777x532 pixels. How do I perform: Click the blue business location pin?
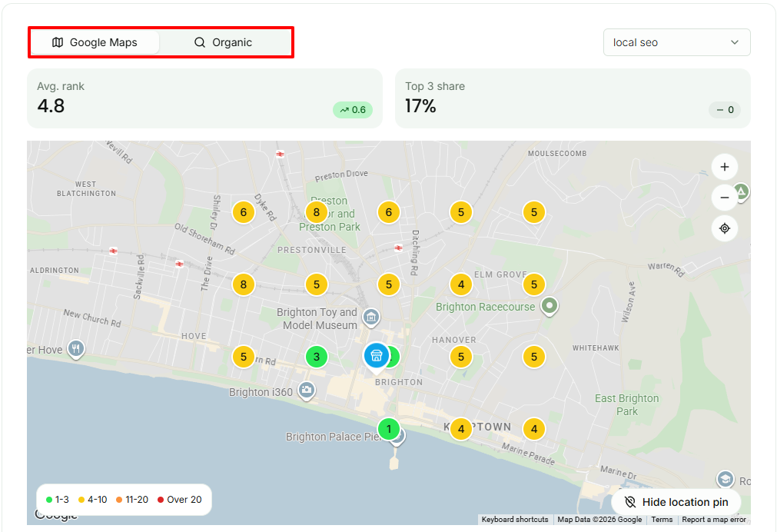tap(376, 358)
